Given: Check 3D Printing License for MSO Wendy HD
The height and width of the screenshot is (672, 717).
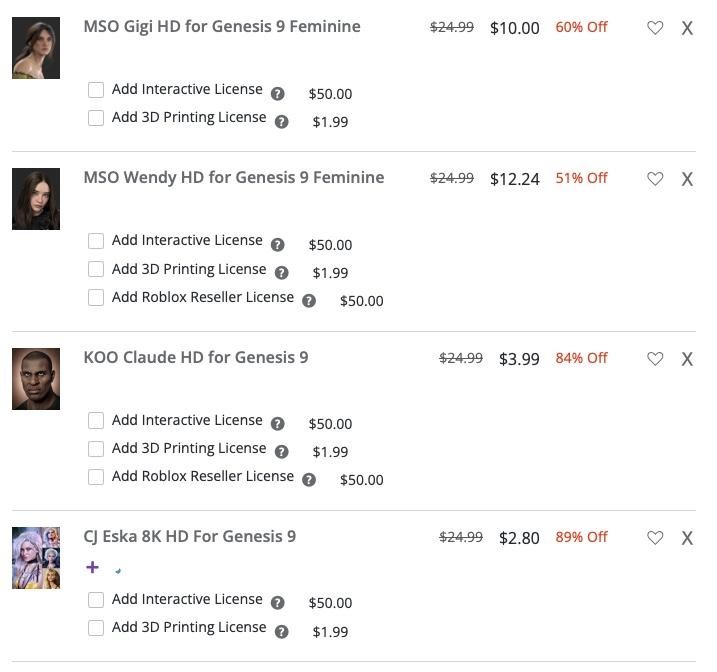Looking at the screenshot, I should coord(96,269).
